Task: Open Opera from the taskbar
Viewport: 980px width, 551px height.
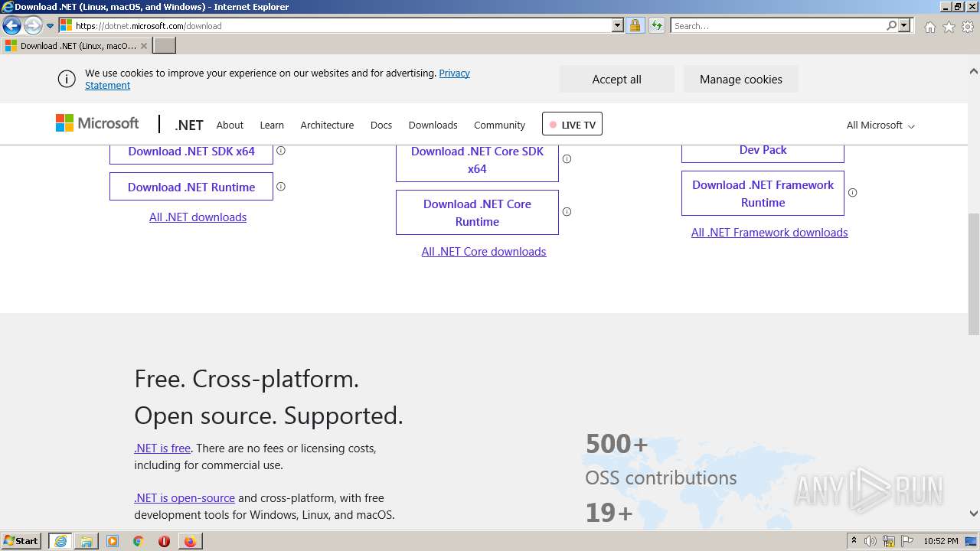Action: coord(164,541)
